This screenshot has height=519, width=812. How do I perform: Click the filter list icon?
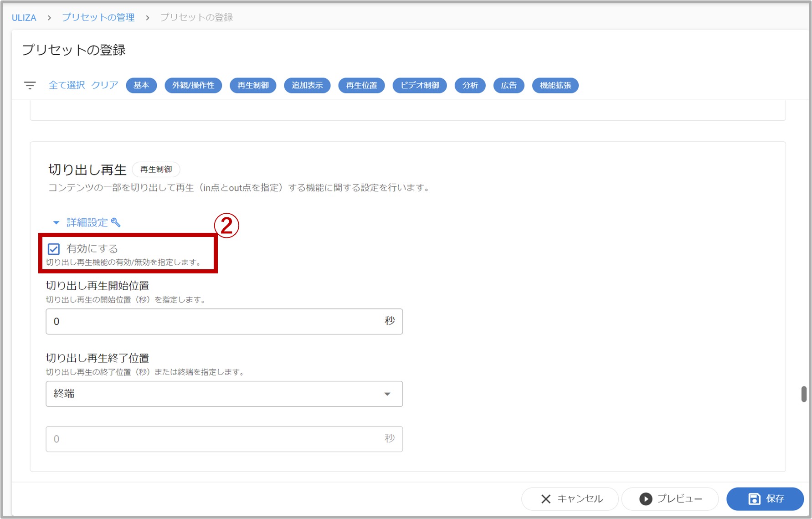[x=30, y=85]
